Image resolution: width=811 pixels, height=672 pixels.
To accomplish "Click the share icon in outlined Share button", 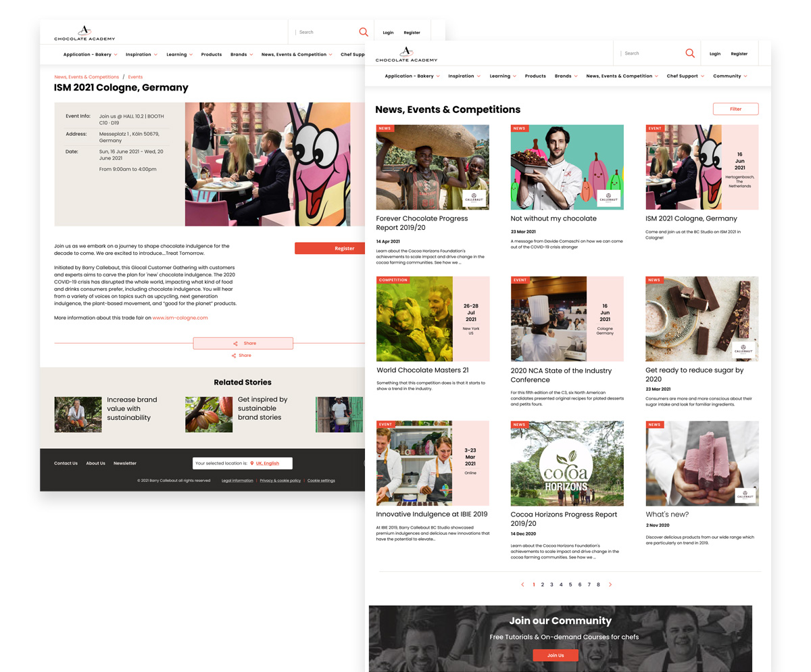I will pyautogui.click(x=235, y=343).
